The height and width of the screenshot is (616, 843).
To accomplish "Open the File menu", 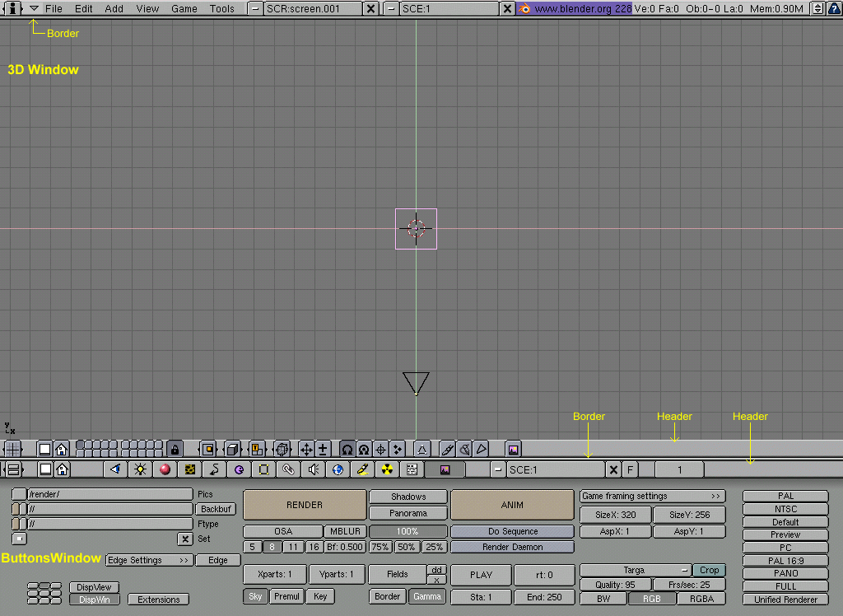I will (x=54, y=8).
